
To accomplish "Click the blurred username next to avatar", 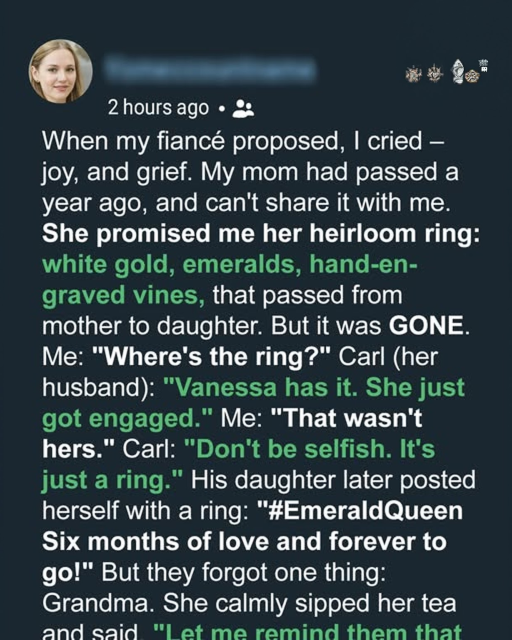I will pyautogui.click(x=210, y=68).
